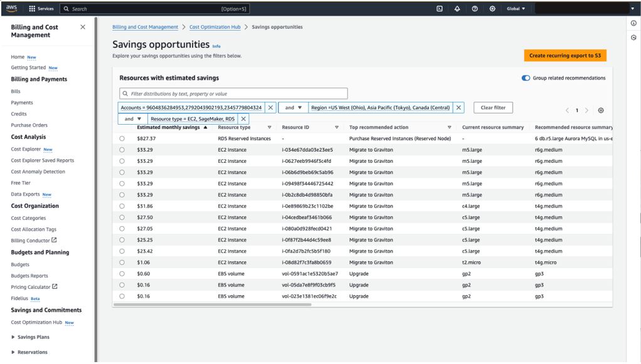Go to Cost Optimization Hub breadcrumb
This screenshot has height=364, width=641.
coord(215,27)
